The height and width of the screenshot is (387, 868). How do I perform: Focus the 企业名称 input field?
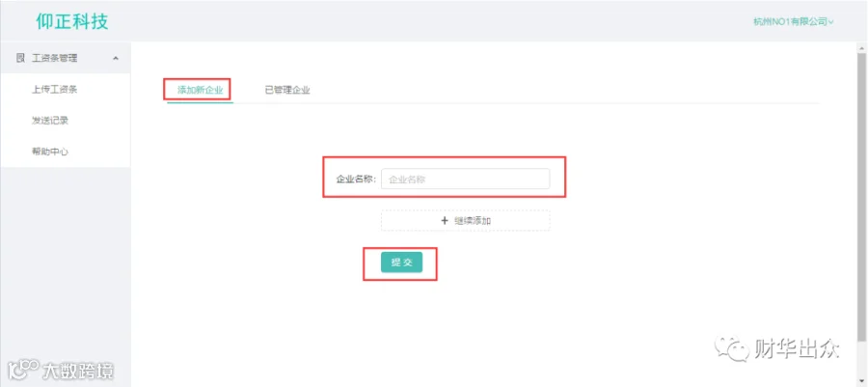pos(465,179)
